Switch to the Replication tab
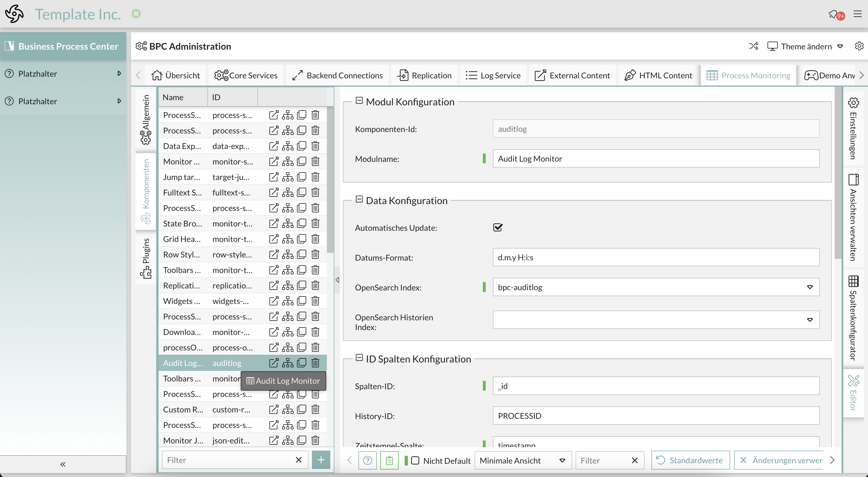868x477 pixels. pyautogui.click(x=424, y=75)
